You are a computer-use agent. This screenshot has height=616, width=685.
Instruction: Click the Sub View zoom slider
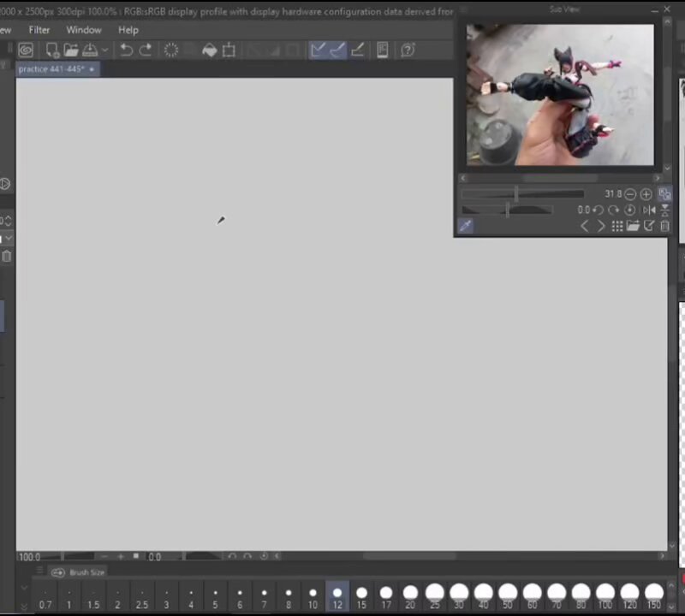click(522, 194)
